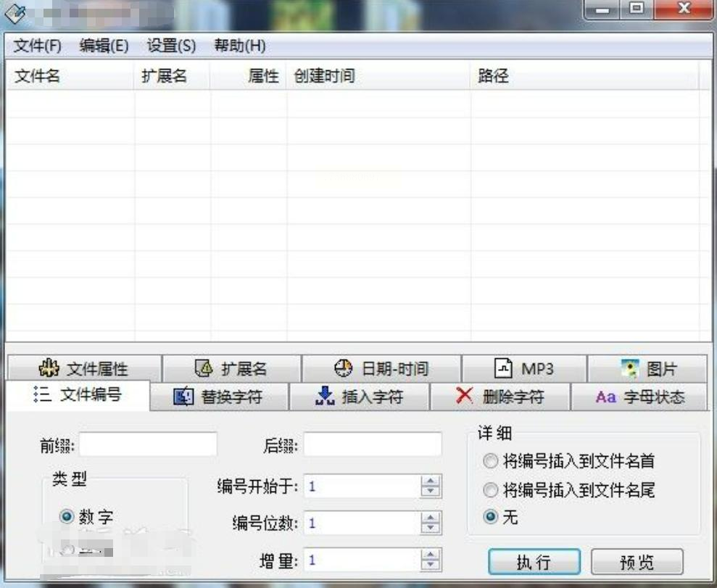Open the 设置(S) menu
The image size is (717, 588).
click(171, 46)
